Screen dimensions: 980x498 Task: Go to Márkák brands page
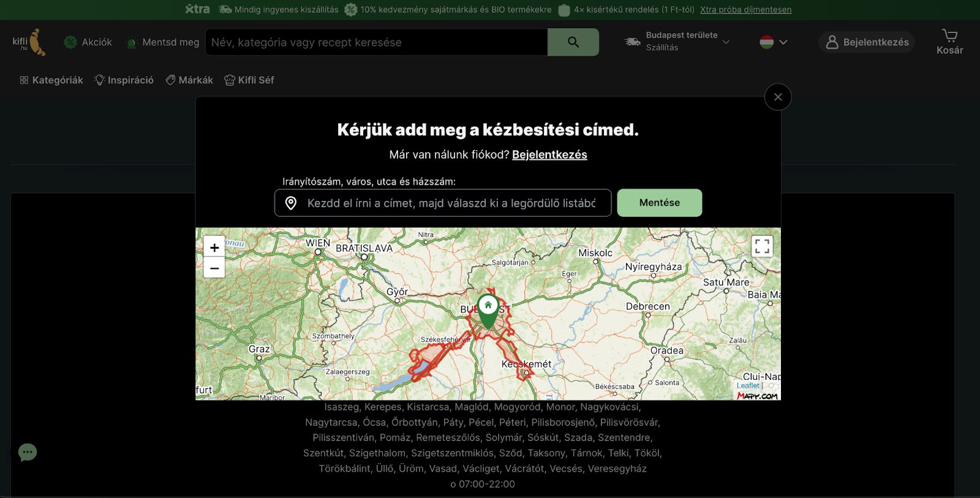[189, 80]
